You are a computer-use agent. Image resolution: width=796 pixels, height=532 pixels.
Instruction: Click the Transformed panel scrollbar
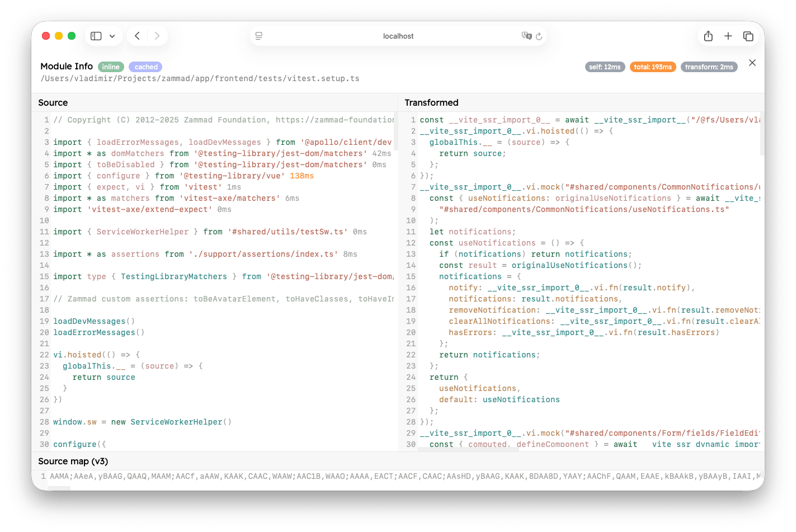(x=762, y=134)
